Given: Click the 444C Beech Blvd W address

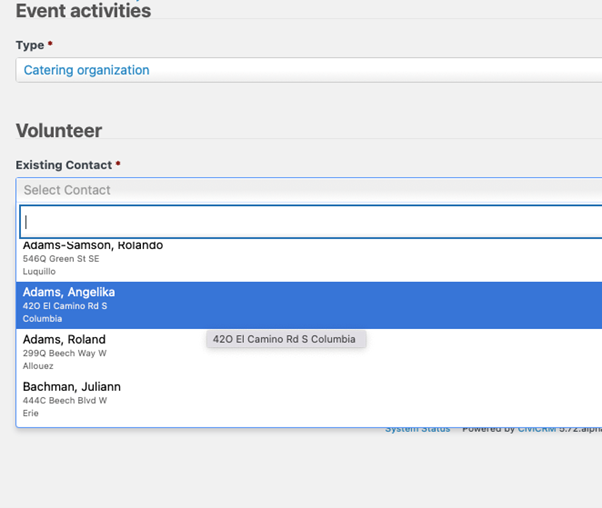Looking at the screenshot, I should click(64, 400).
